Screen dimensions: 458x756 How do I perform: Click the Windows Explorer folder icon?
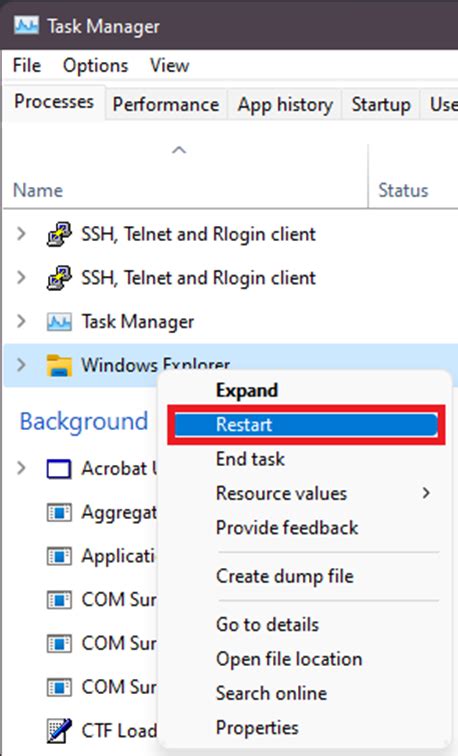coord(59,365)
